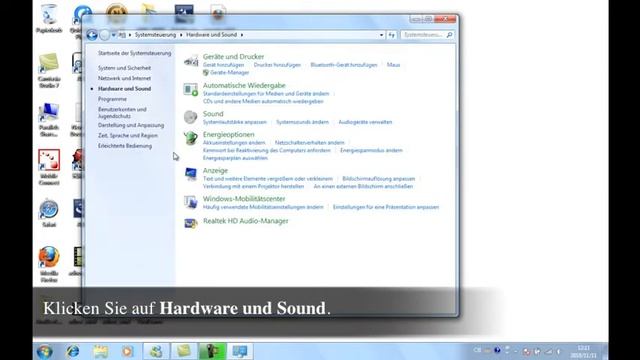Image resolution: width=640 pixels, height=360 pixels.
Task: Open the address bar history dropdown
Action: 381,35
